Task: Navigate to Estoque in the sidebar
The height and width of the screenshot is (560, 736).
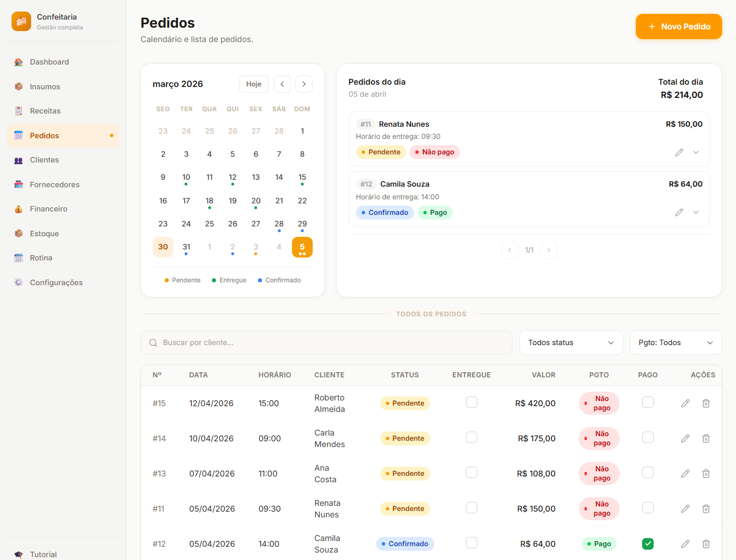Action: point(44,233)
